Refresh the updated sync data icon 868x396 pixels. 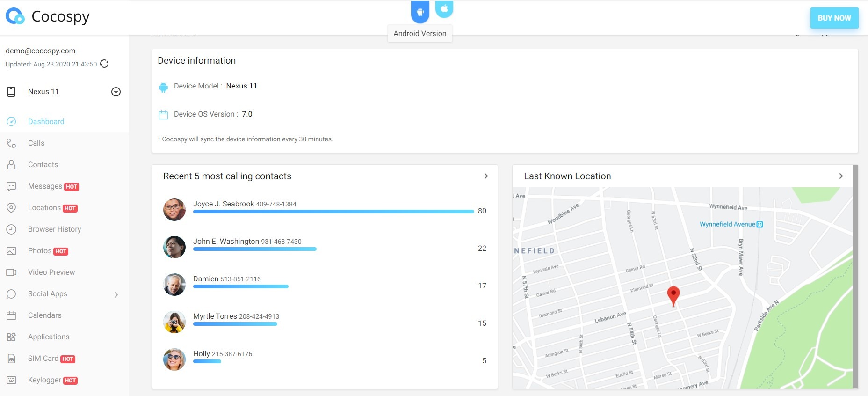[x=104, y=64]
